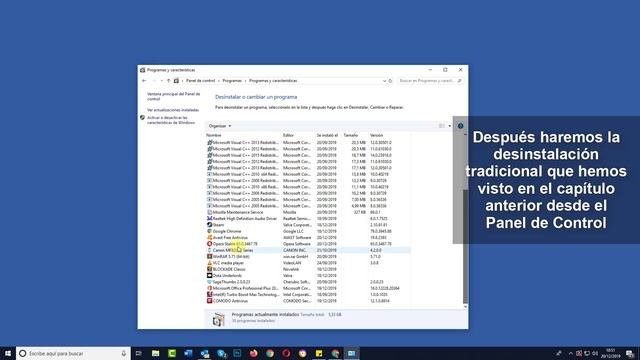Click the taskbar search box Escribe aquí para buscar
Viewport: 640px width, 360px height.
click(x=73, y=353)
